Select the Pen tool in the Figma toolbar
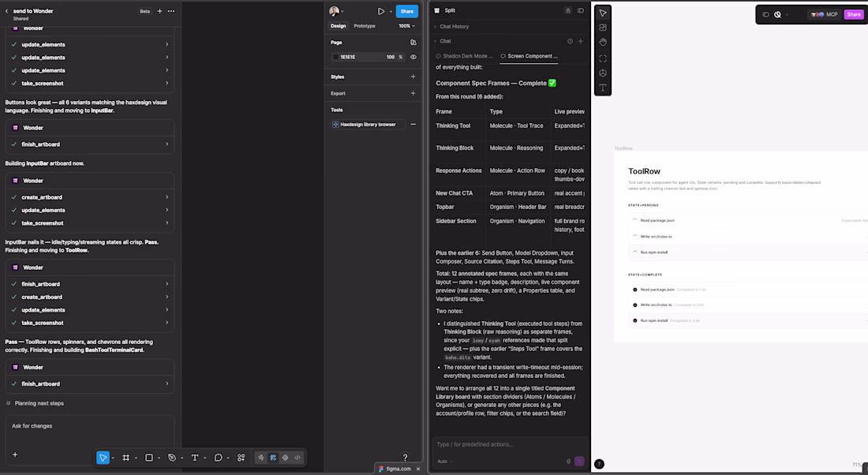The height and width of the screenshot is (475, 868). click(172, 458)
